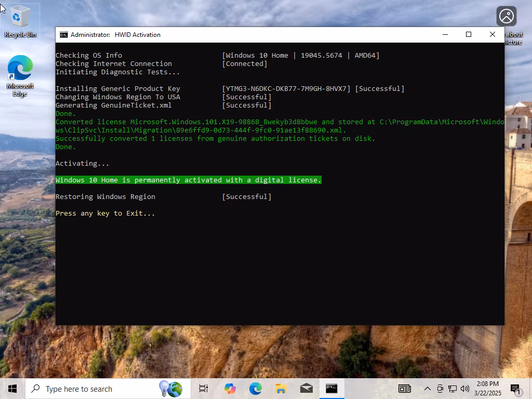
Task: Click the 'Restoring Windows Region' line
Action: [105, 197]
